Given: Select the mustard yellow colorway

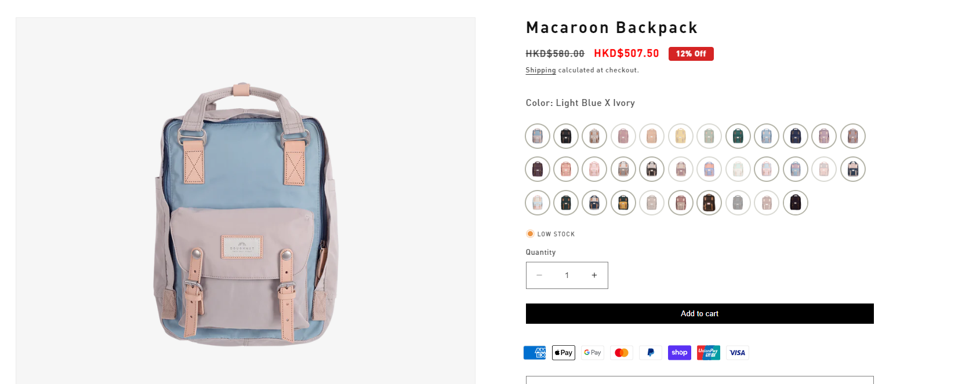Looking at the screenshot, I should click(x=623, y=203).
